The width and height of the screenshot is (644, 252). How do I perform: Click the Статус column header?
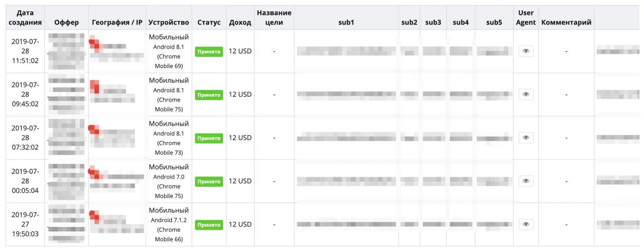(209, 23)
